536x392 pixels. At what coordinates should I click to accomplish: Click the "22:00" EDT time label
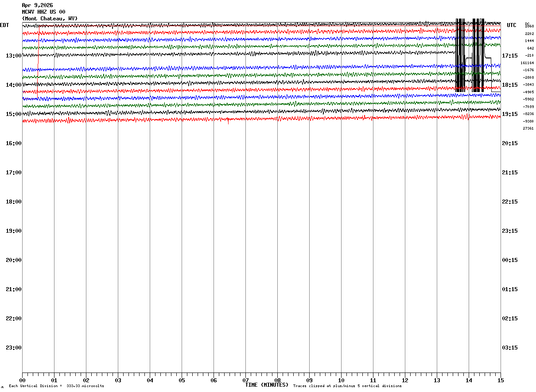point(14,319)
